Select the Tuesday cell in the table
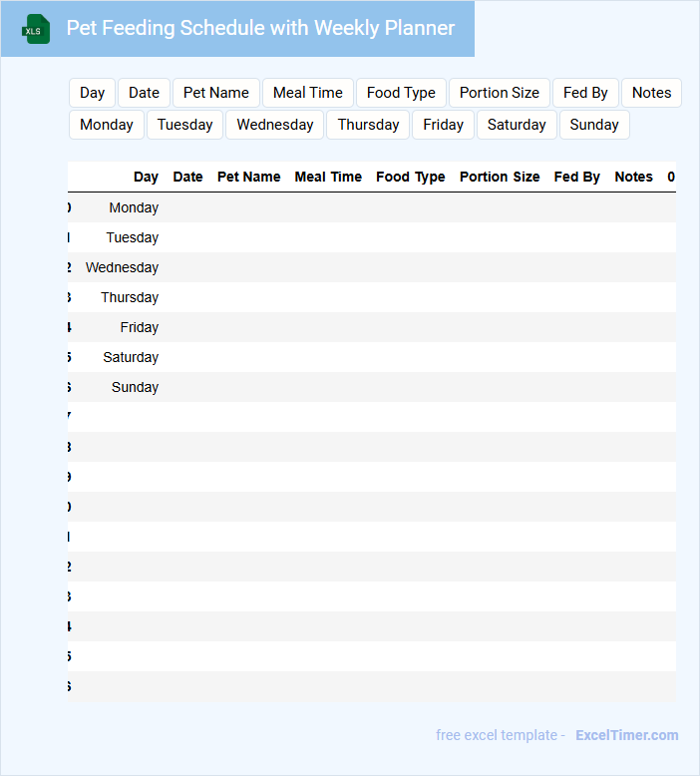 (132, 237)
